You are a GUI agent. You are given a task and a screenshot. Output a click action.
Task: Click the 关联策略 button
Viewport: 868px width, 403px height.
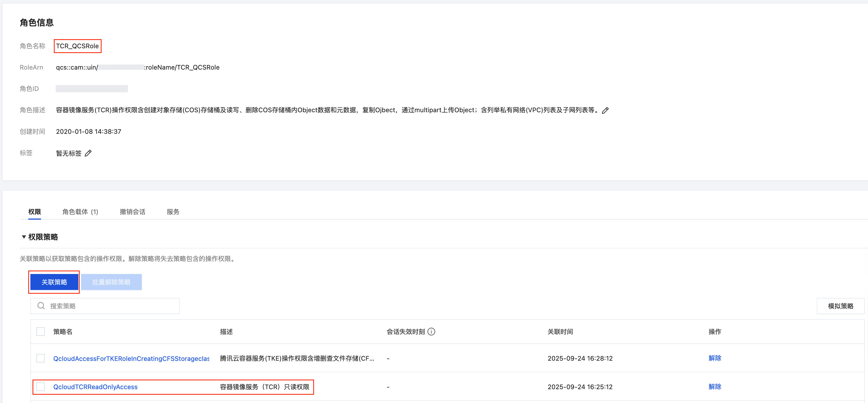pos(54,282)
